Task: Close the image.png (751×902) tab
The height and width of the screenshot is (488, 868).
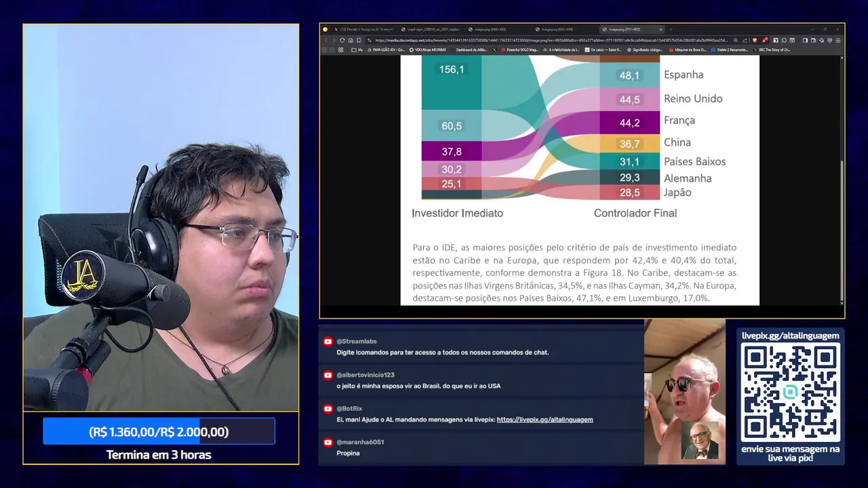Action: pos(661,29)
